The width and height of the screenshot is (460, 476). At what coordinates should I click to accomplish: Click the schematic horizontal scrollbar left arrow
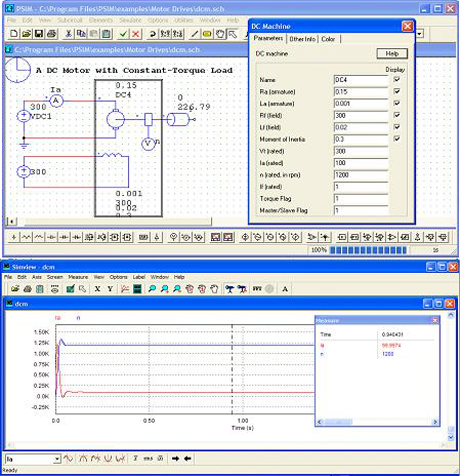point(12,221)
